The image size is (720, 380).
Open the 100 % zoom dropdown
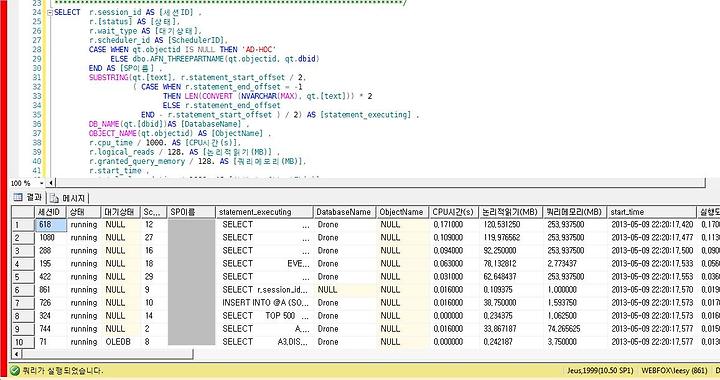pyautogui.click(x=41, y=183)
